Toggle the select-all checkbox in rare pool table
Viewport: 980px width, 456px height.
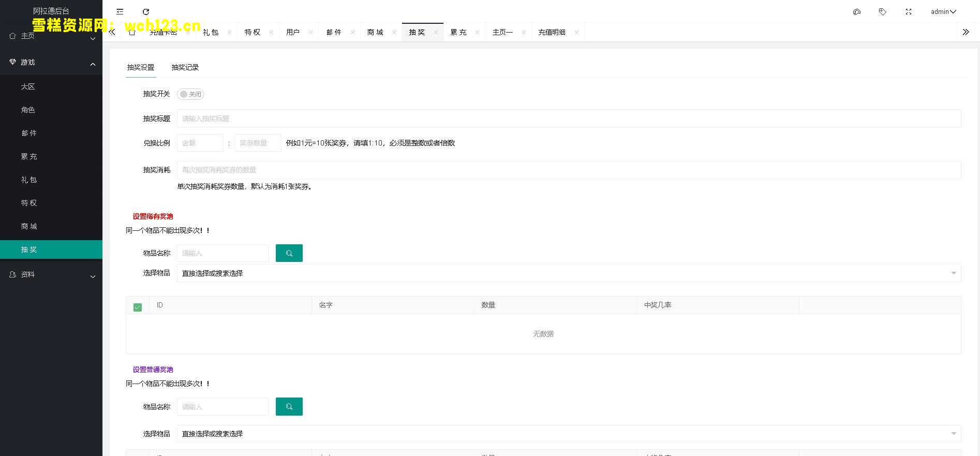[138, 307]
